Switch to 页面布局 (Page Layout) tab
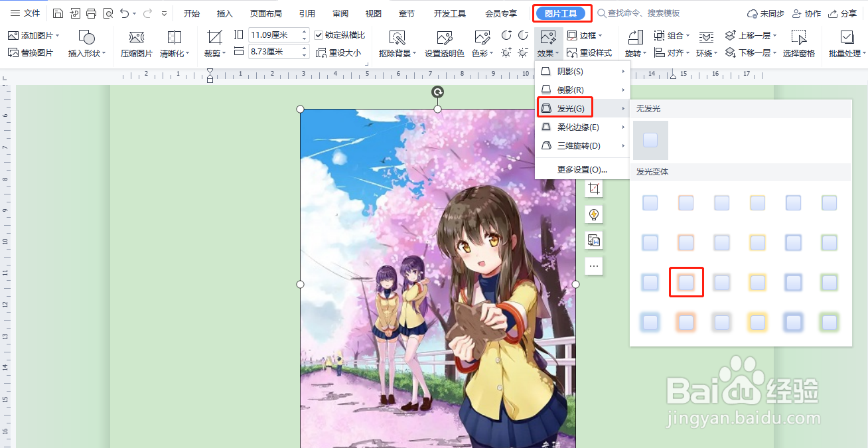Image resolution: width=868 pixels, height=448 pixels. 266,13
